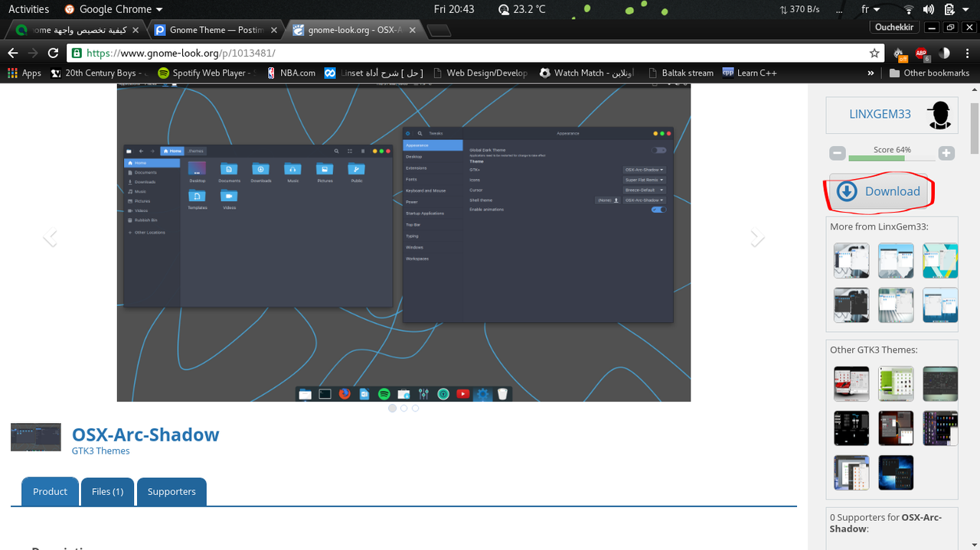Click the minus icon to downvote score
The height and width of the screenshot is (550, 980).
[838, 153]
